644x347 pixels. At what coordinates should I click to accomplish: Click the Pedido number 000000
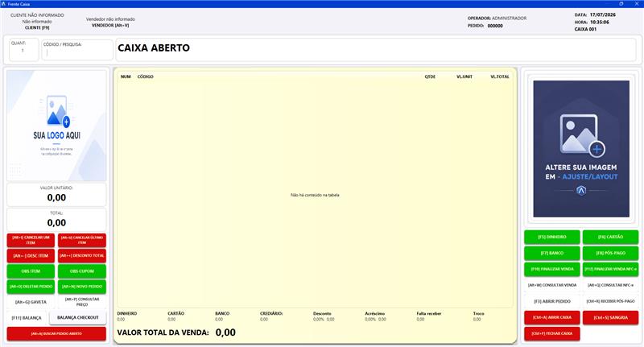495,26
